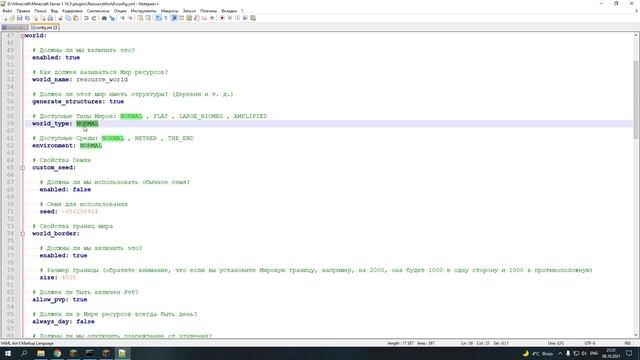Screen dimensions: 640x360
Task: Click the Redo toolbar icon
Action: click(94, 18)
